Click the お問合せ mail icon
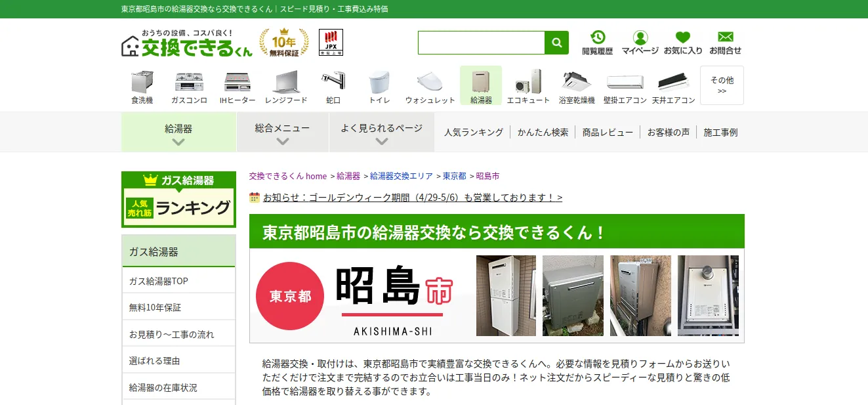Screen dimensions: 868x405 pos(725,43)
